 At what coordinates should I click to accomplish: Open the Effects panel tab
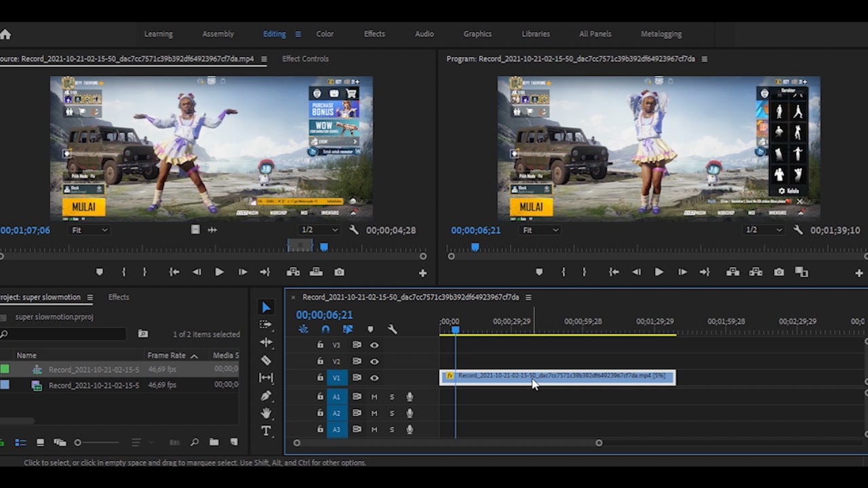(119, 297)
